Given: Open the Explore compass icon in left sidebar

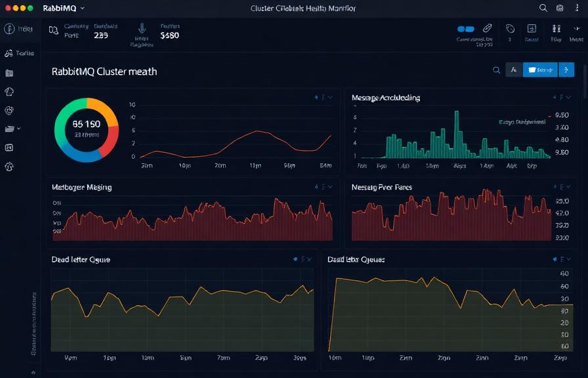Looking at the screenshot, I should [9, 110].
